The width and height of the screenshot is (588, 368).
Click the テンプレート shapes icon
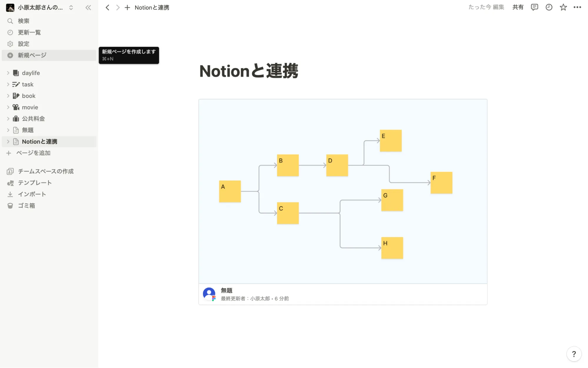pyautogui.click(x=10, y=183)
